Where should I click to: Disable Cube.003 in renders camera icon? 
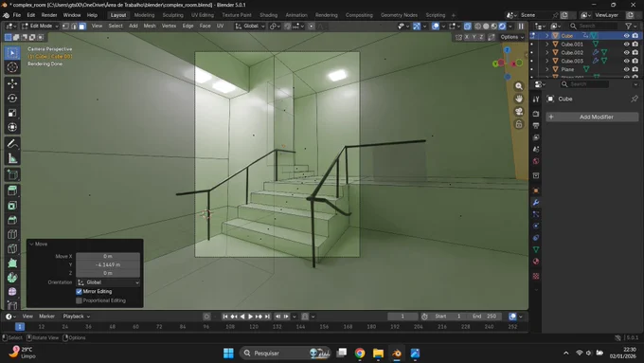[x=635, y=61]
